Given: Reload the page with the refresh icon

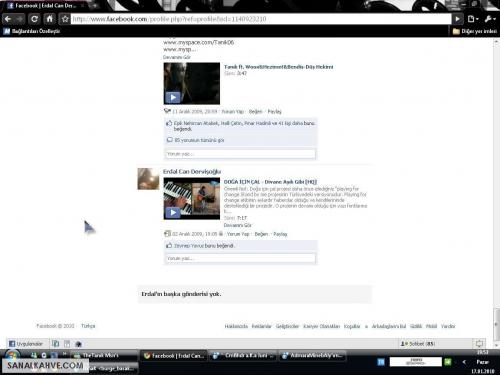Looking at the screenshot, I should (x=34, y=19).
